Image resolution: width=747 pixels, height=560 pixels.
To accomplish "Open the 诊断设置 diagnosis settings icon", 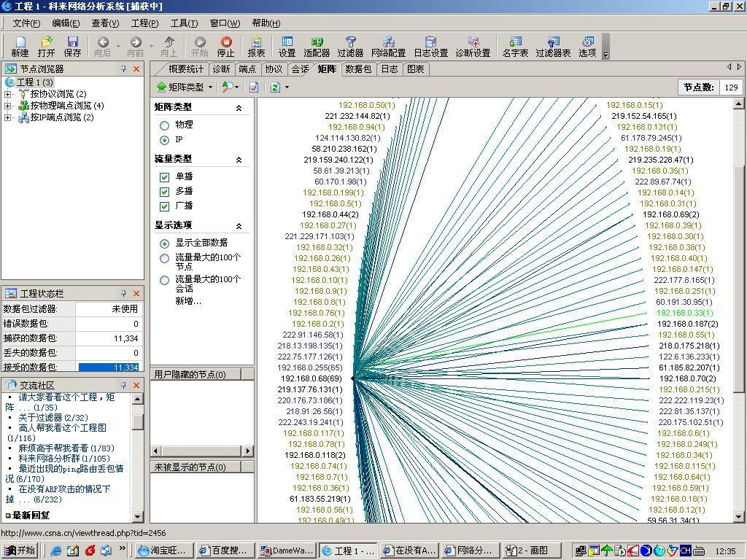I will pyautogui.click(x=473, y=46).
